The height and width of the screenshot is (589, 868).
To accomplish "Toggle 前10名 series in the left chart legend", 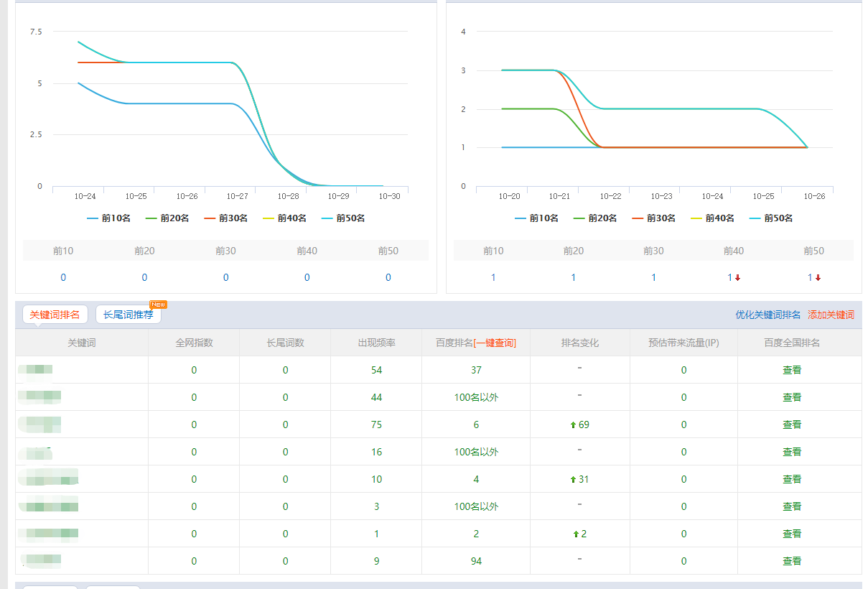I will pos(108,218).
